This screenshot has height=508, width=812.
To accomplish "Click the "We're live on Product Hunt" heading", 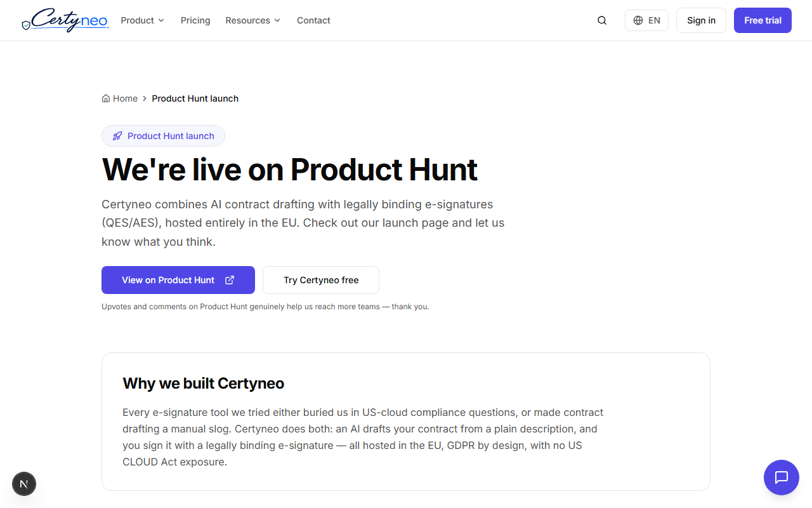I will click(x=290, y=170).
